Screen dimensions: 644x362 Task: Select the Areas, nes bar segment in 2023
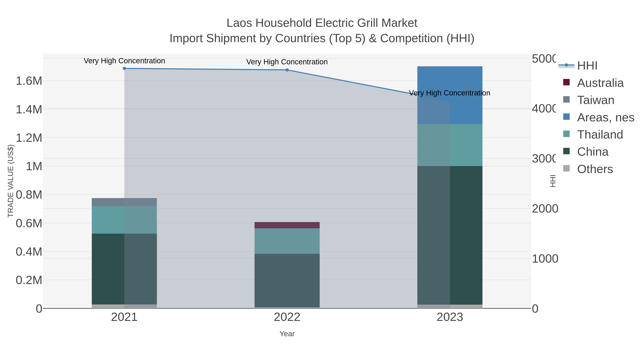450,95
